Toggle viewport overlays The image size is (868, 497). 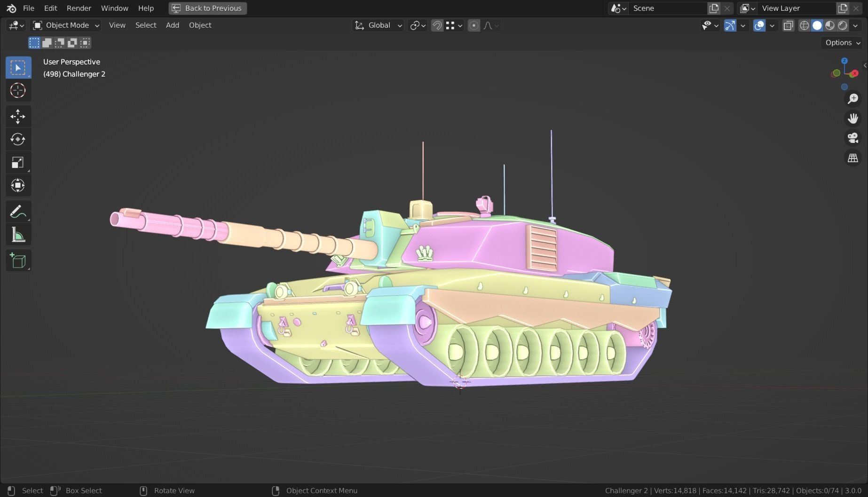coord(759,25)
